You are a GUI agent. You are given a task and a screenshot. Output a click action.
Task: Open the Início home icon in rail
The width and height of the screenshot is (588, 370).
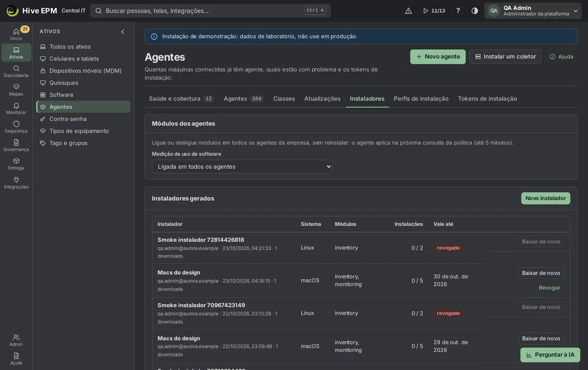pos(16,34)
